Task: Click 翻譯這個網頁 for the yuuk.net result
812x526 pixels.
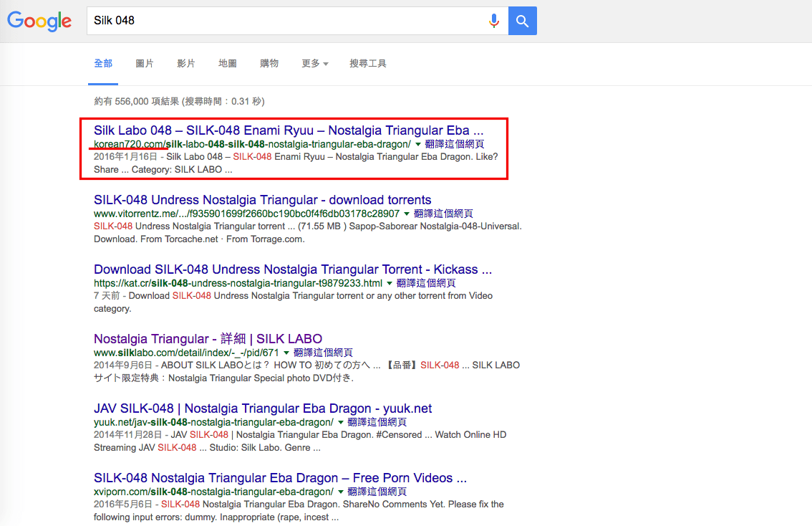Action: 377,422
